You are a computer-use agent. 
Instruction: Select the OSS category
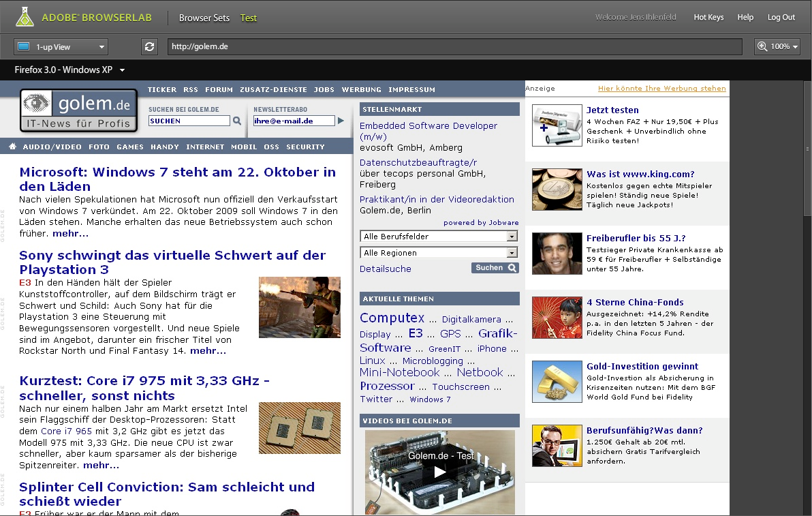(271, 147)
